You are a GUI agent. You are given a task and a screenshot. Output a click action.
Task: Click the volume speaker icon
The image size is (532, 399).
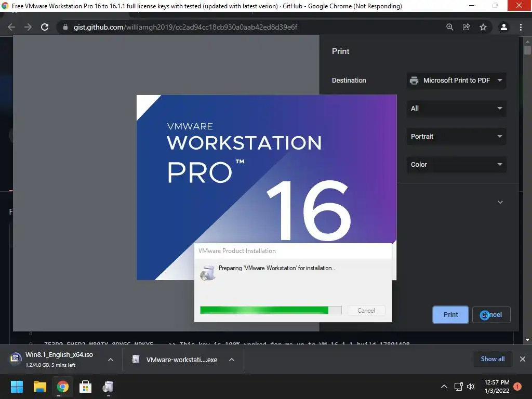coord(471,387)
